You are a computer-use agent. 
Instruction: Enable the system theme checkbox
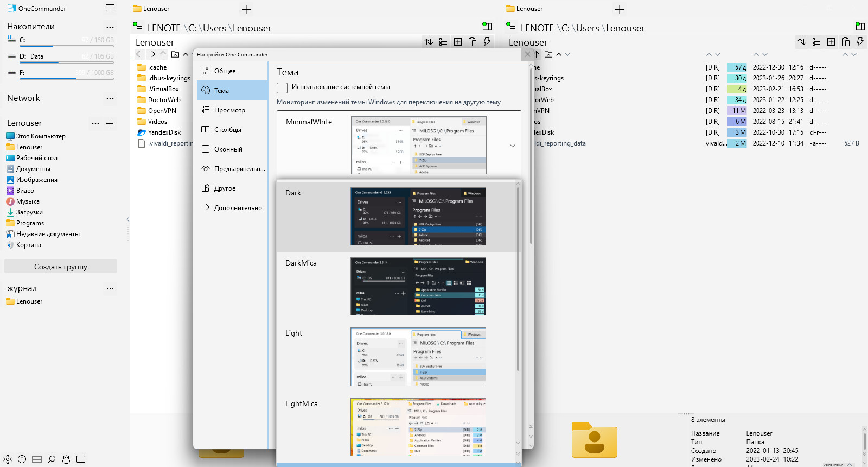[282, 87]
